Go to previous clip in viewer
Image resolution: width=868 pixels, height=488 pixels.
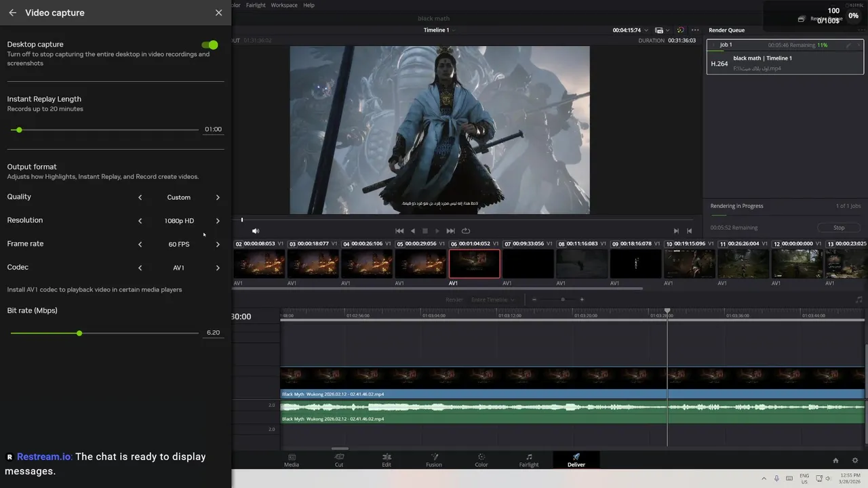690,231
